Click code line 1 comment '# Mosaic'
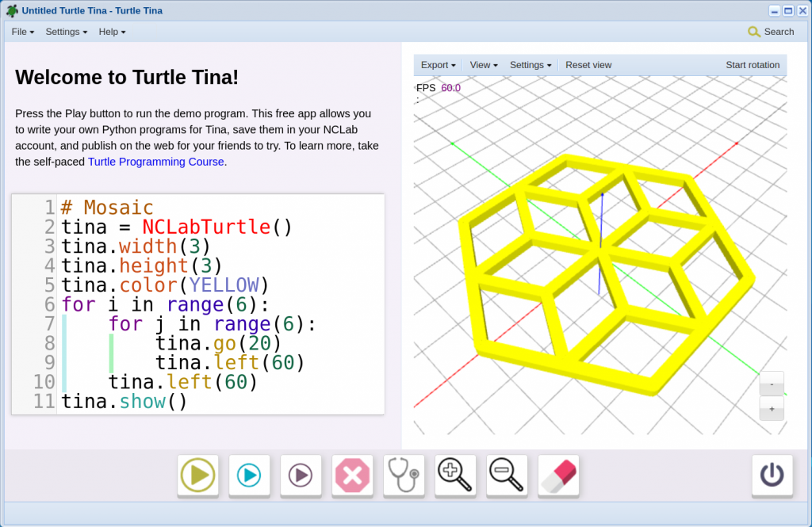This screenshot has height=527, width=812. point(107,208)
